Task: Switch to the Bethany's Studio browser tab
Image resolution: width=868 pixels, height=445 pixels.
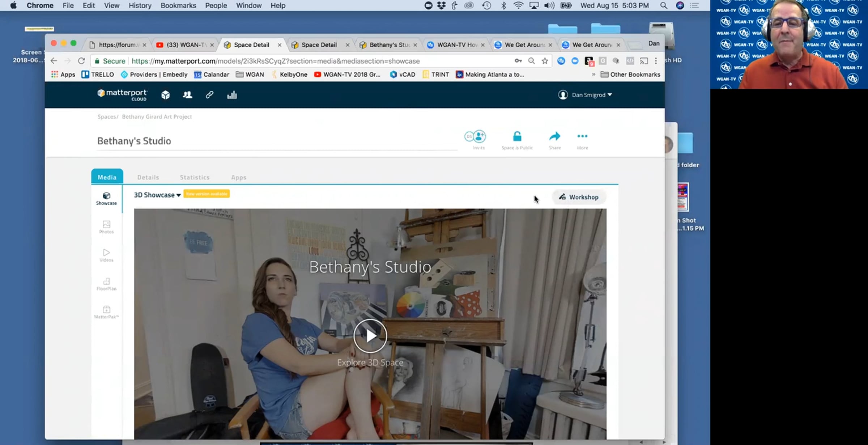Action: tap(388, 45)
